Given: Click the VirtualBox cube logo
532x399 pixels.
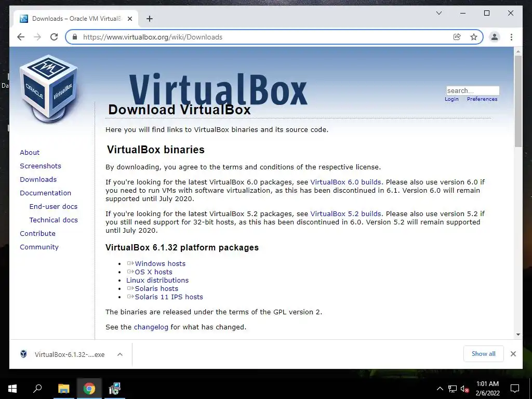Looking at the screenshot, I should [48, 88].
